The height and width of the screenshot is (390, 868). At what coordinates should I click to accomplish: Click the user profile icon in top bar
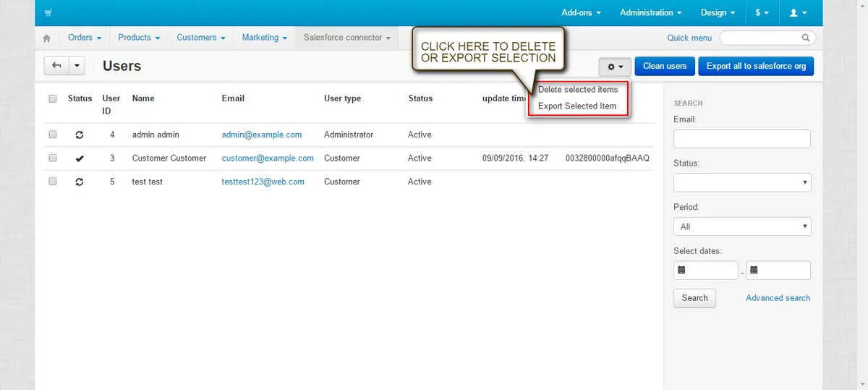point(799,13)
